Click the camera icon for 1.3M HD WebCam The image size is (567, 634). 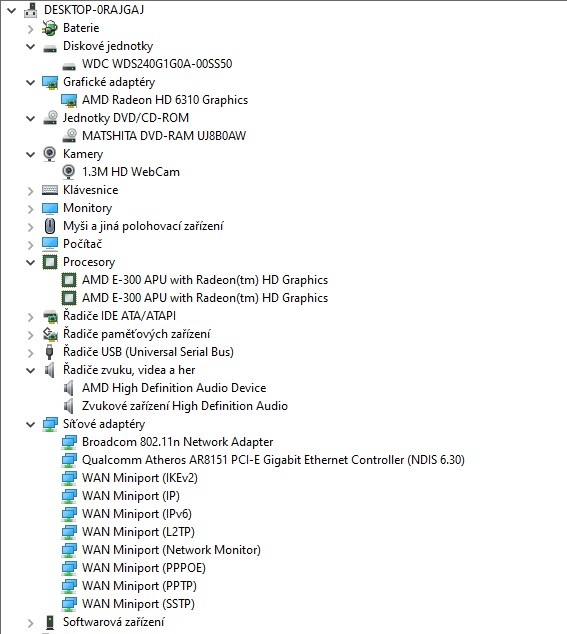click(69, 172)
